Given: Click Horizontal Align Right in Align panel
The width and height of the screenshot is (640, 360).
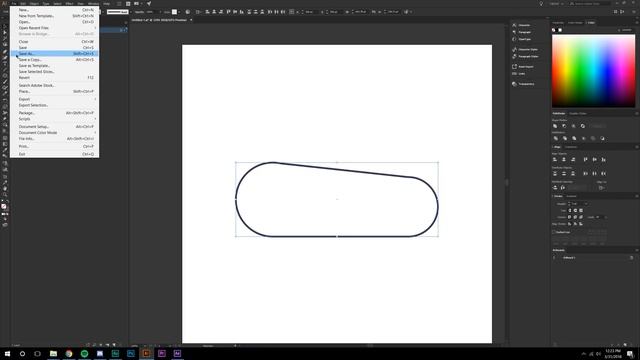Looking at the screenshot, I should coord(573,160).
